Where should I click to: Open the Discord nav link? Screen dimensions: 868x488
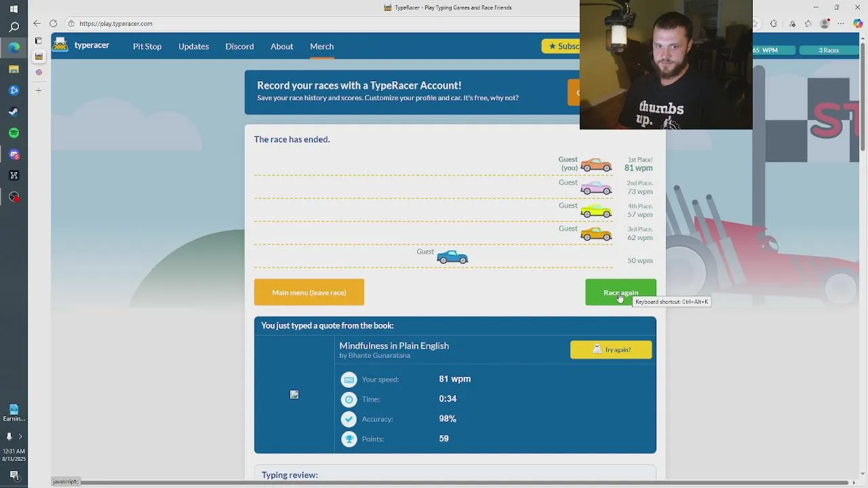pyautogui.click(x=239, y=46)
